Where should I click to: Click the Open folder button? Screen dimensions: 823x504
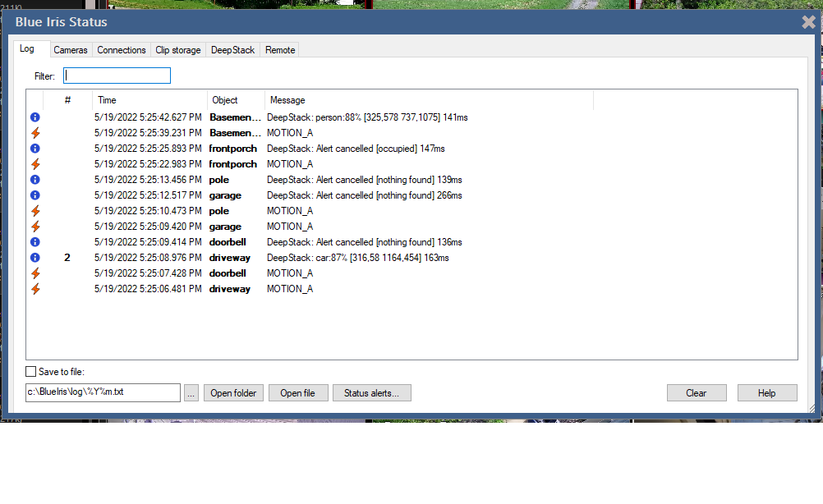[x=233, y=393]
